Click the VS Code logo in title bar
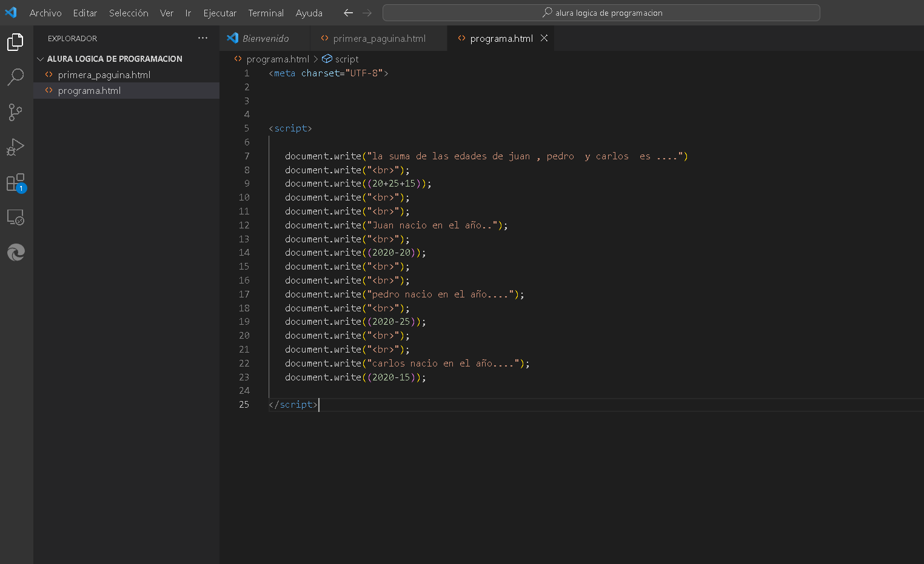Viewport: 924px width, 564px height. pos(11,12)
